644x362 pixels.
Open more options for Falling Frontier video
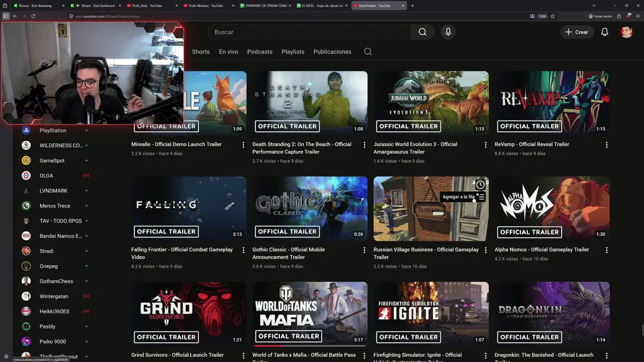click(244, 250)
